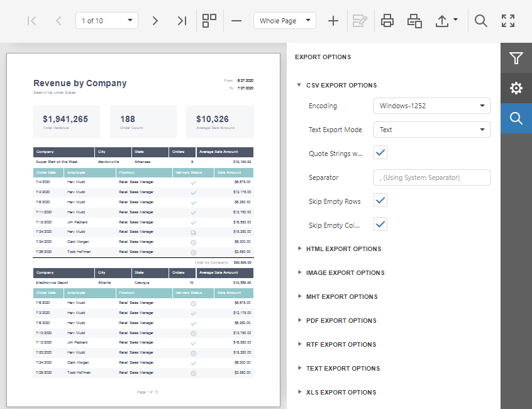Open the multipage thumbnail view

pos(209,20)
